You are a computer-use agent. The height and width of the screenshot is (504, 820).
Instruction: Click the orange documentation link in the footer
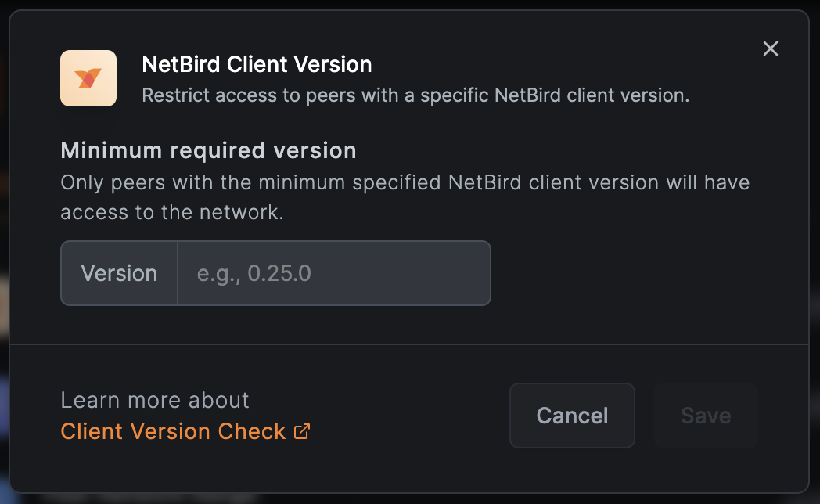[172, 431]
